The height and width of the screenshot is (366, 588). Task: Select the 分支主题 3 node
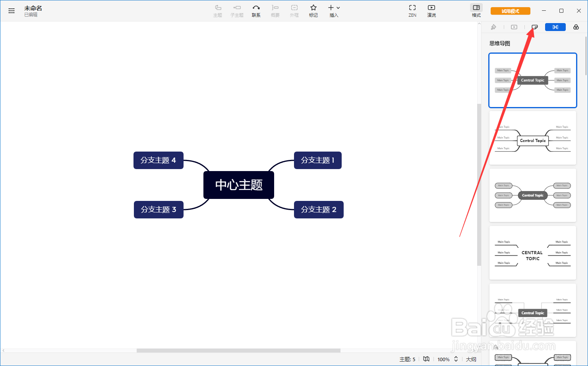159,210
